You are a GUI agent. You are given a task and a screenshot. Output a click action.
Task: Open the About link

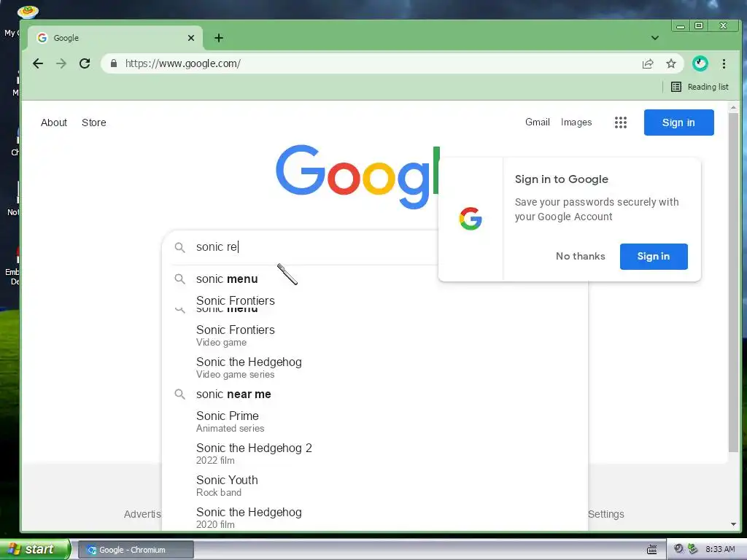click(x=54, y=122)
